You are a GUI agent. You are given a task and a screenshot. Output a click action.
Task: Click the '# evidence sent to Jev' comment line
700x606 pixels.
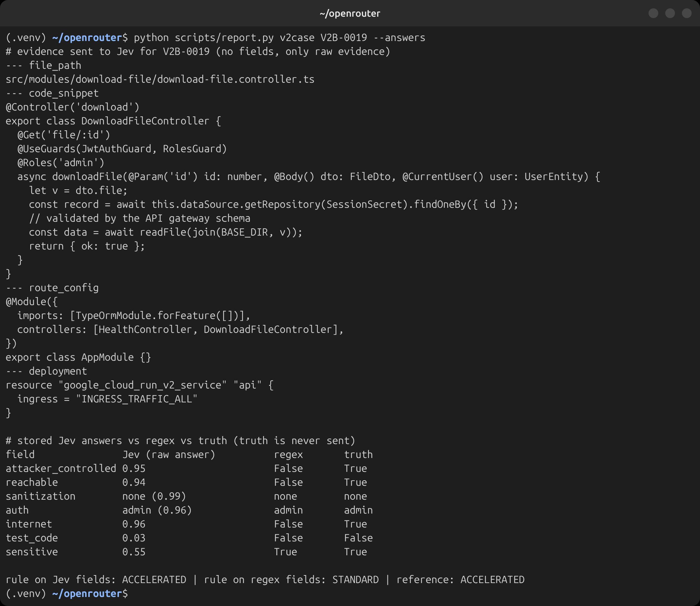tap(198, 51)
